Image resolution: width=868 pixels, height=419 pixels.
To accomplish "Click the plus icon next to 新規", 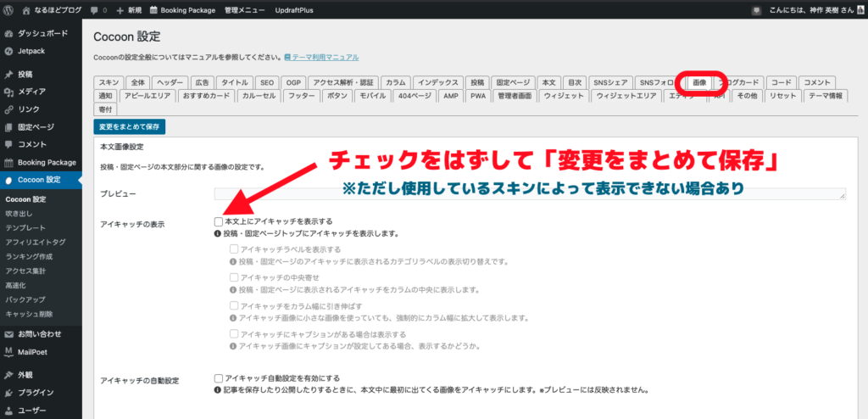I will (120, 10).
